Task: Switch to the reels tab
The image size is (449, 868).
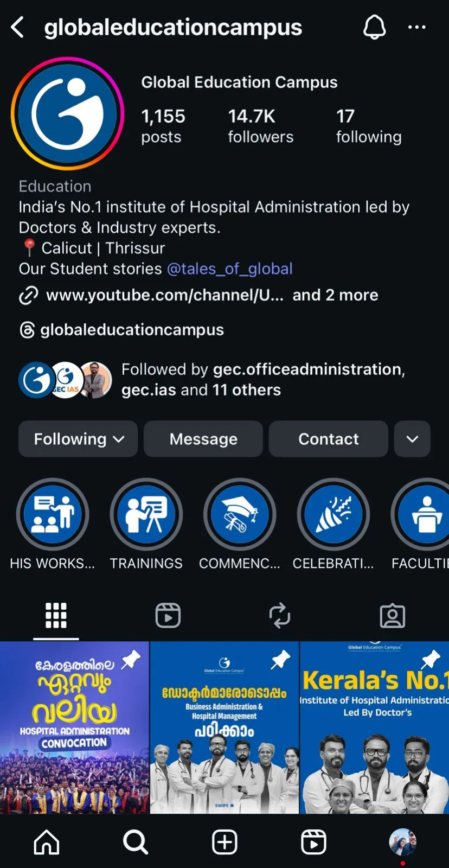Action: [x=168, y=615]
